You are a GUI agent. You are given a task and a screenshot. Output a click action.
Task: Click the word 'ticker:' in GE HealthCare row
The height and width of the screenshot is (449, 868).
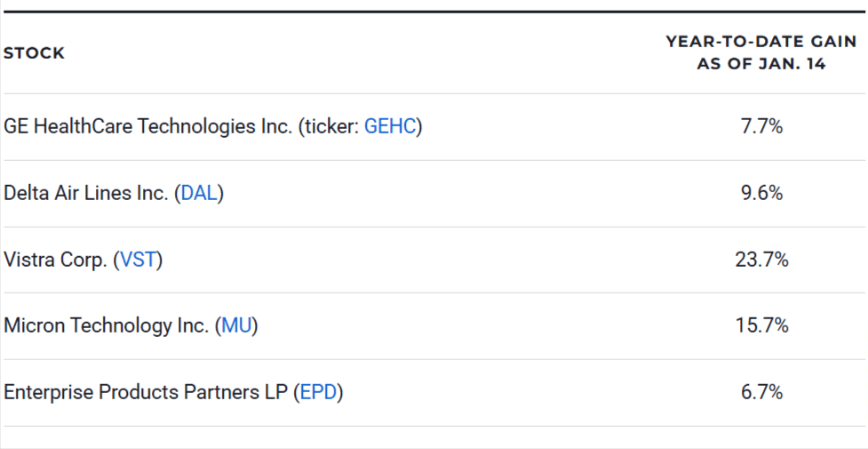coord(331,126)
